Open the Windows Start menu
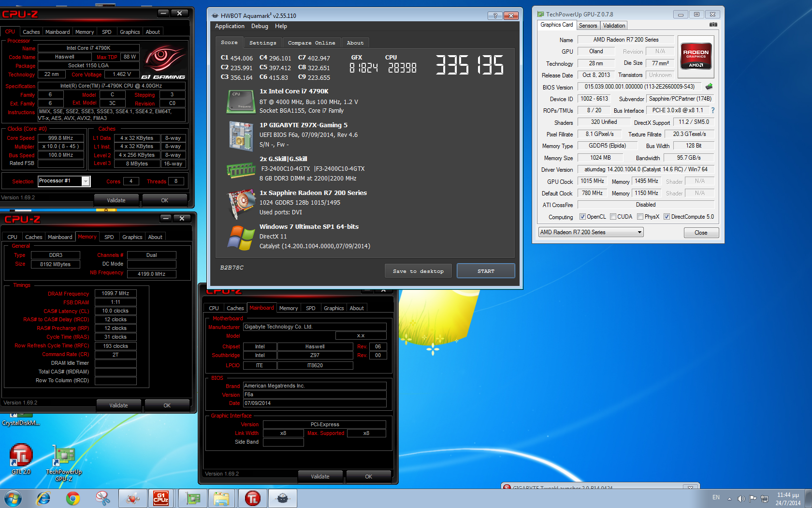Viewport: 812px width, 508px height. 13,498
